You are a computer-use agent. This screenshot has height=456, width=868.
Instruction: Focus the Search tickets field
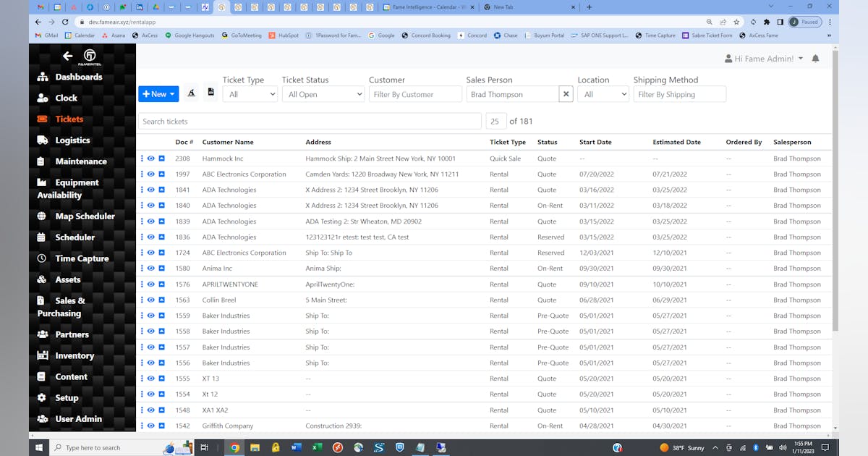tap(310, 122)
